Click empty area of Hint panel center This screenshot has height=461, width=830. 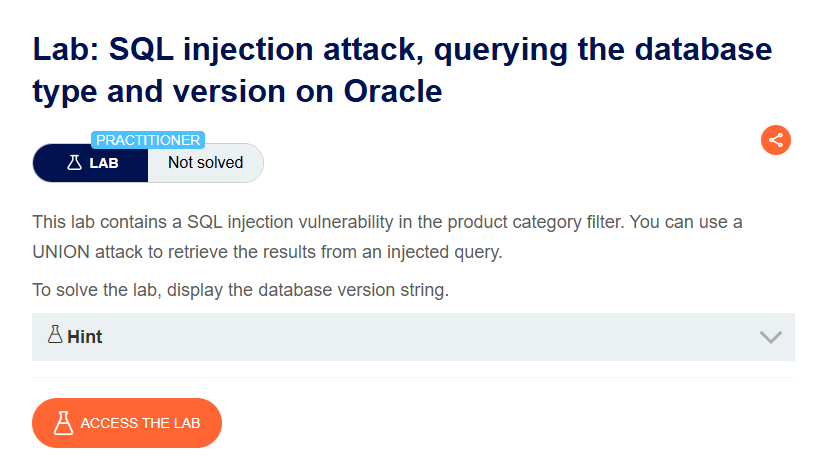pyautogui.click(x=413, y=337)
